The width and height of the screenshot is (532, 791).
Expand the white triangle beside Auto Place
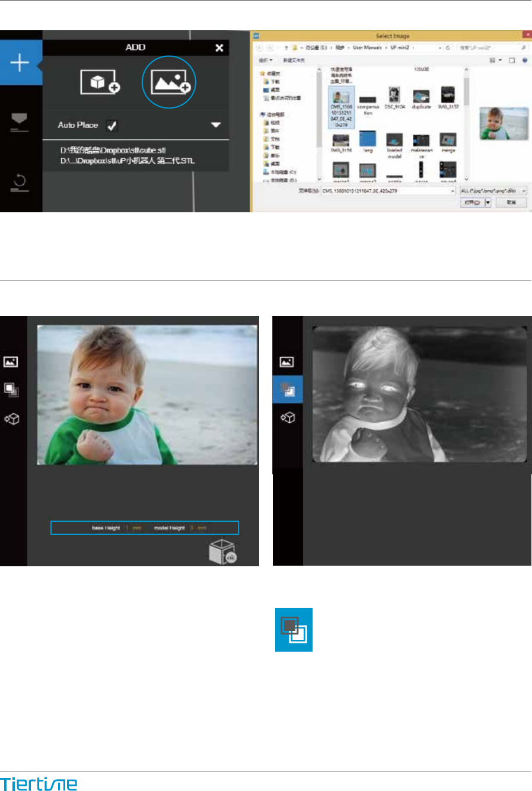pos(216,125)
